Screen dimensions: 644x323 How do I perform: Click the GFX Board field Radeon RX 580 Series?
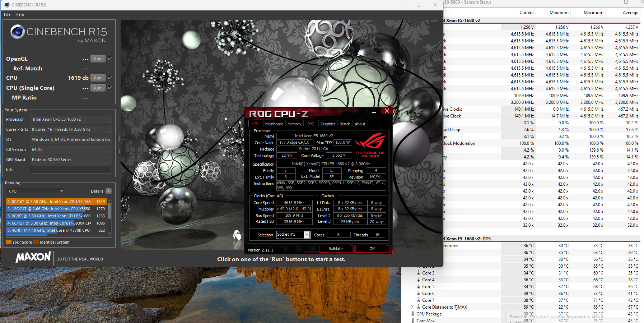point(71,160)
